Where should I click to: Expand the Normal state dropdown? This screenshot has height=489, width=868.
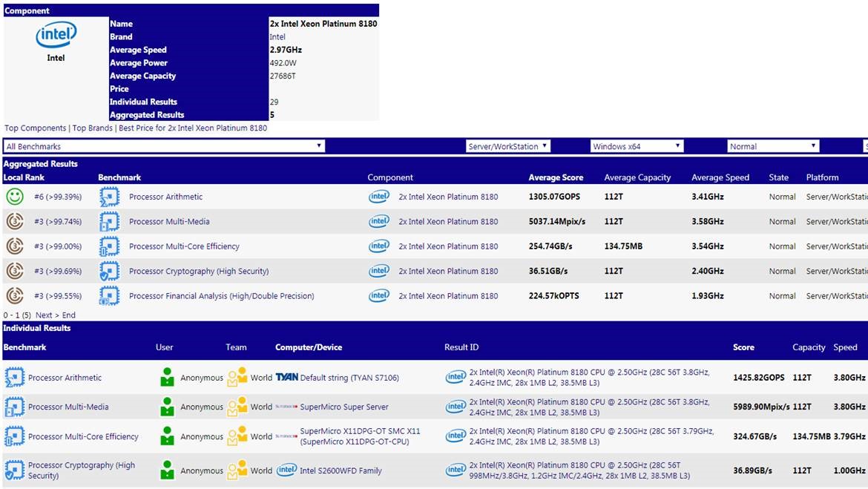772,146
